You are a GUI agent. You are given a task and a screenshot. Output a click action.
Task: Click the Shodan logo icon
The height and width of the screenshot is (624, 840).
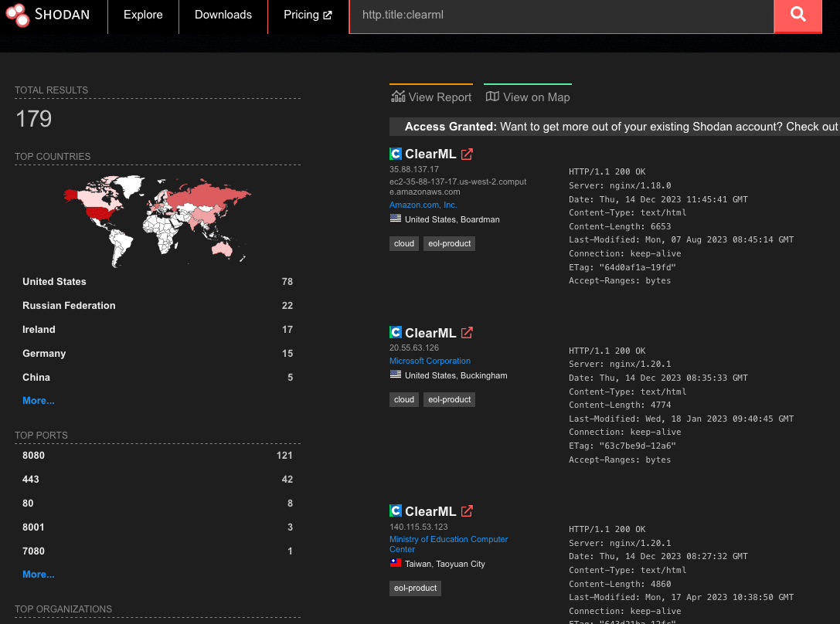pos(18,15)
